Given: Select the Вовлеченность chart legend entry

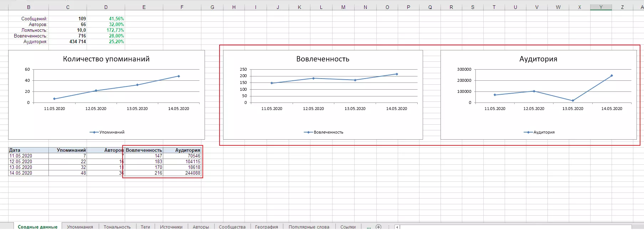Looking at the screenshot, I should [x=324, y=132].
